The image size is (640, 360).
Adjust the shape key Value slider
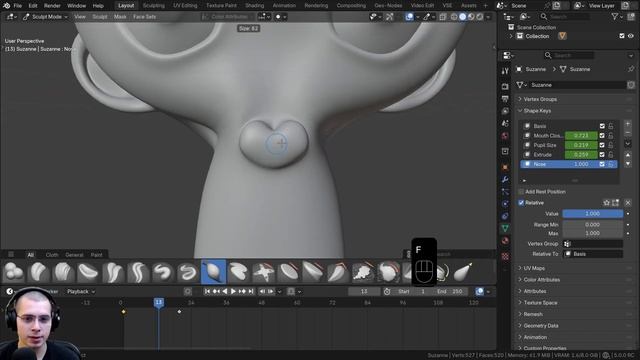coord(593,213)
